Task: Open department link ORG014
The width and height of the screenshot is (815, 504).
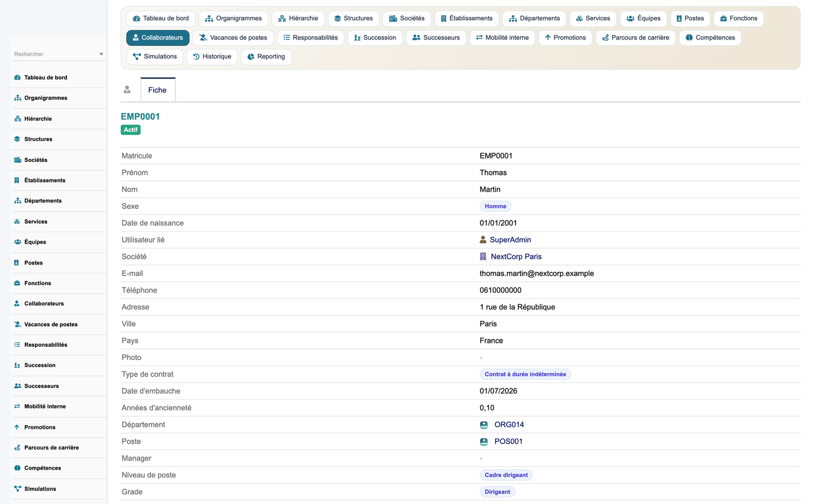Action: click(x=509, y=425)
